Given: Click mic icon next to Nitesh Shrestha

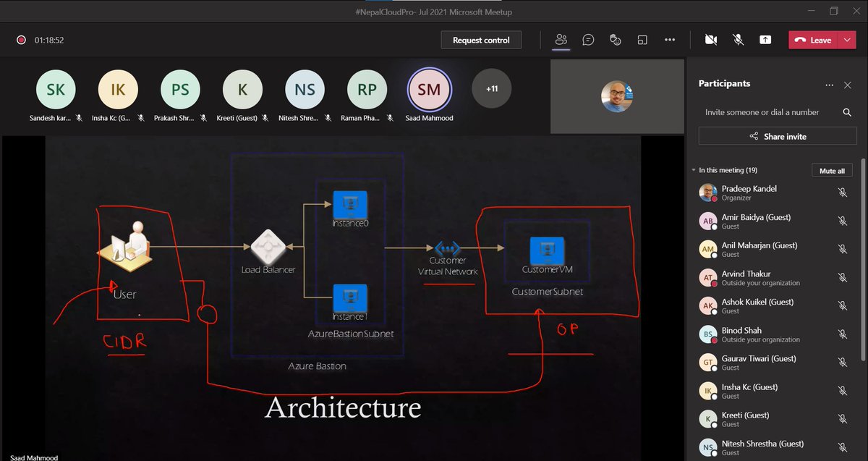Looking at the screenshot, I should point(843,447).
